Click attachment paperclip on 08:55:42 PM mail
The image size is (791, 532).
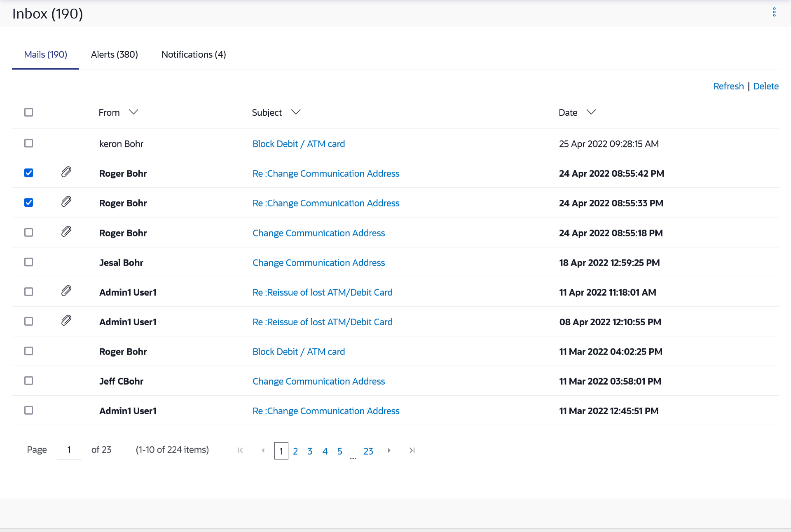point(66,172)
